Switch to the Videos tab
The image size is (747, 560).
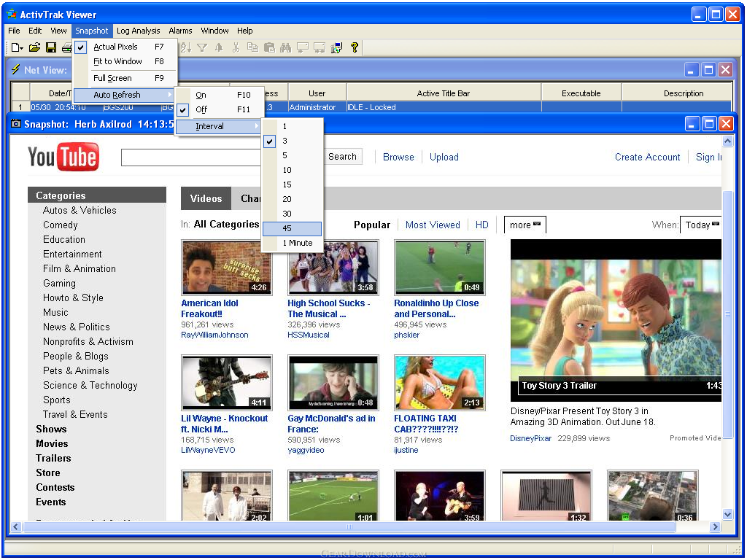[206, 198]
